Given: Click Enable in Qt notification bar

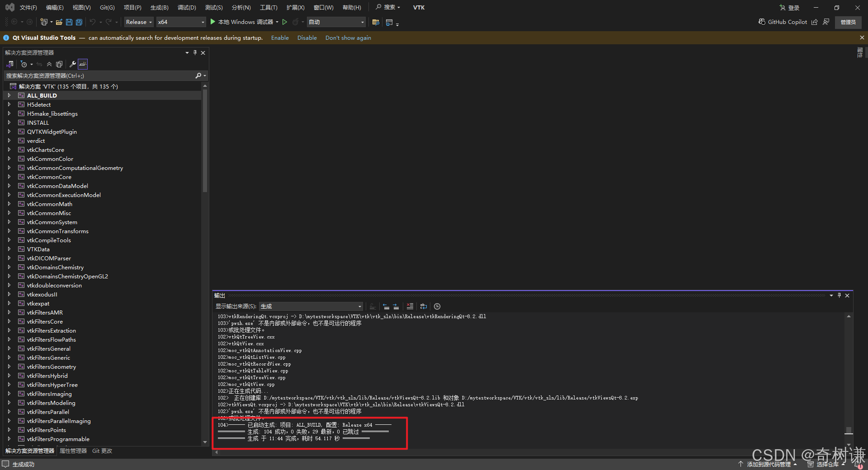Looking at the screenshot, I should (x=280, y=38).
